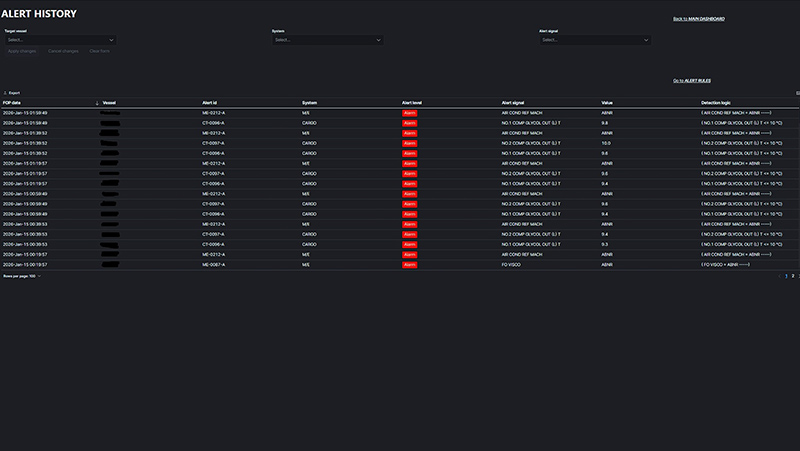Screen dimensions: 800x451
Task: Click the Export download icon
Action: point(5,93)
